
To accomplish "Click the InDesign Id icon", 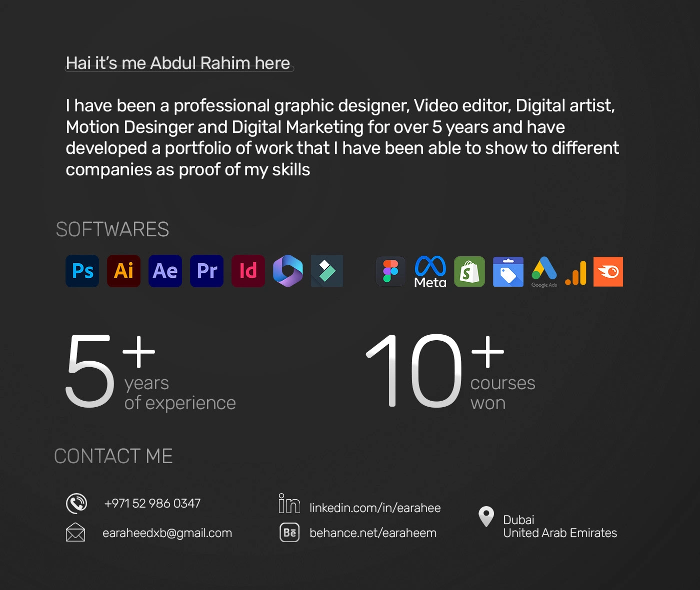I will pyautogui.click(x=248, y=271).
